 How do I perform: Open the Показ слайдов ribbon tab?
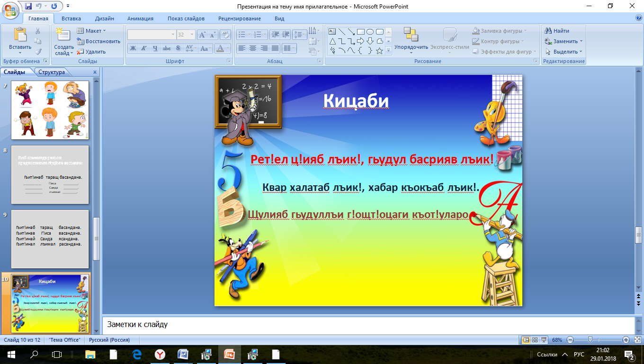pyautogui.click(x=186, y=18)
